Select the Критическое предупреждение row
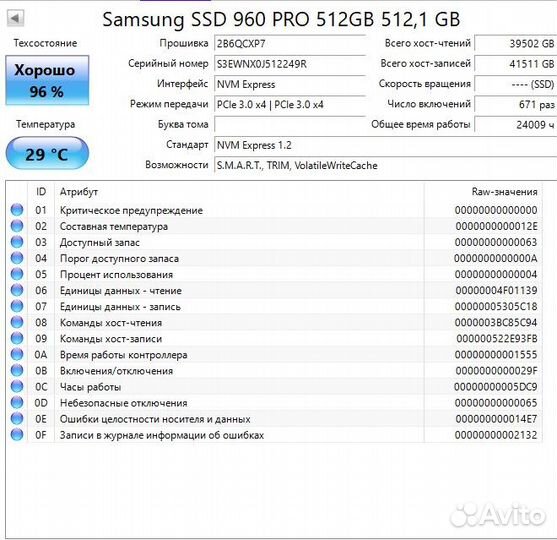 274,210
